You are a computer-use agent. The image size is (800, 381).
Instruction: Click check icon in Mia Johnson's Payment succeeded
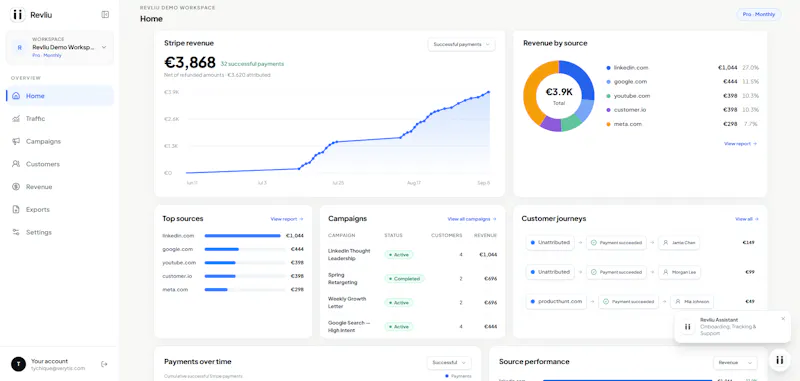pyautogui.click(x=606, y=301)
